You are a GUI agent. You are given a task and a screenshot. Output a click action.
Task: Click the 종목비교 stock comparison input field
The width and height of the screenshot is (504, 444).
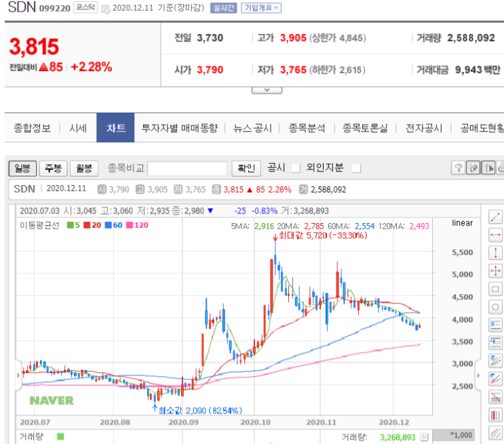pos(187,169)
